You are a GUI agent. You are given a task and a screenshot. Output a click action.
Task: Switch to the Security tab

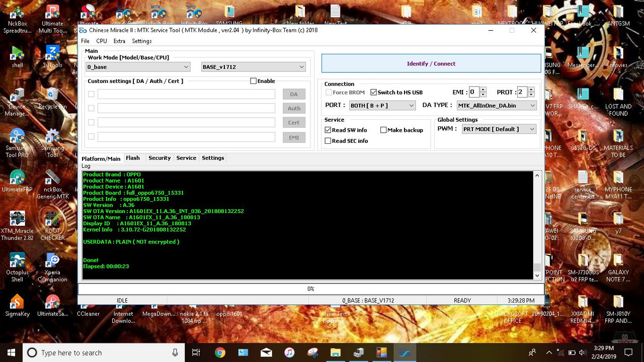point(159,158)
